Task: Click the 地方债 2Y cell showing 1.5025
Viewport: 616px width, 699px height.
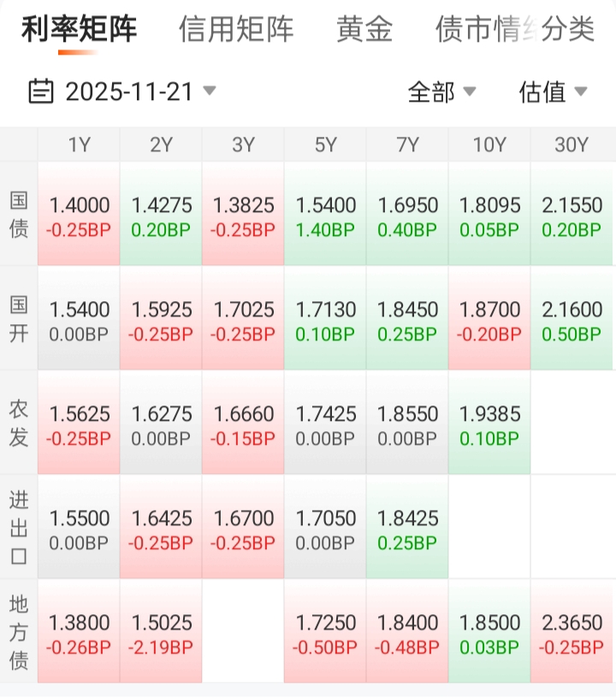Action: point(161,632)
